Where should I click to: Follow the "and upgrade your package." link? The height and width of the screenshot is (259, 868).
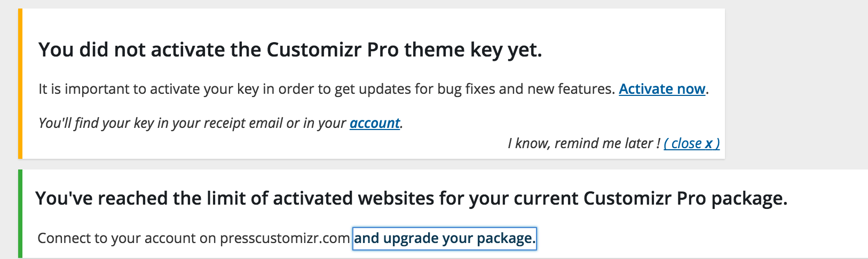coord(444,238)
